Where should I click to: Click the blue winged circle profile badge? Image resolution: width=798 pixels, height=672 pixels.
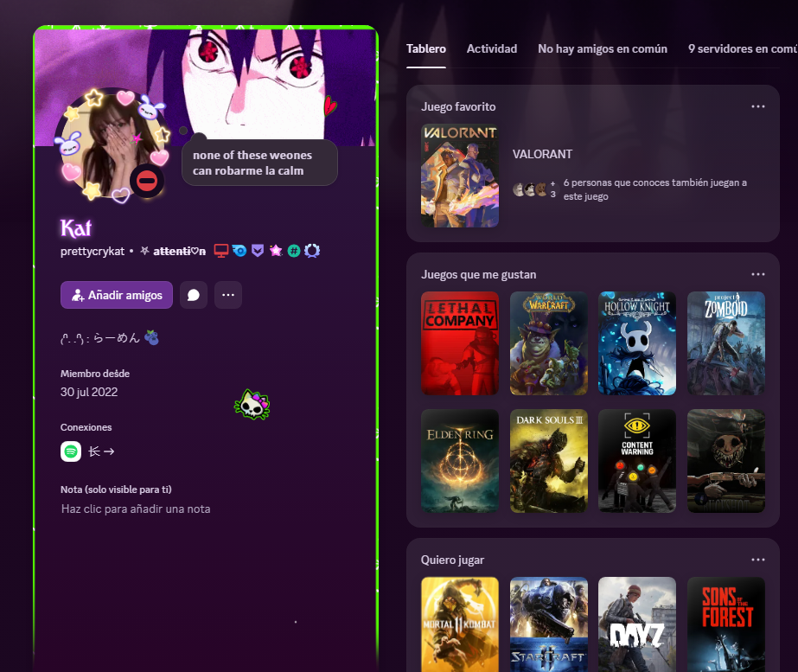[239, 251]
